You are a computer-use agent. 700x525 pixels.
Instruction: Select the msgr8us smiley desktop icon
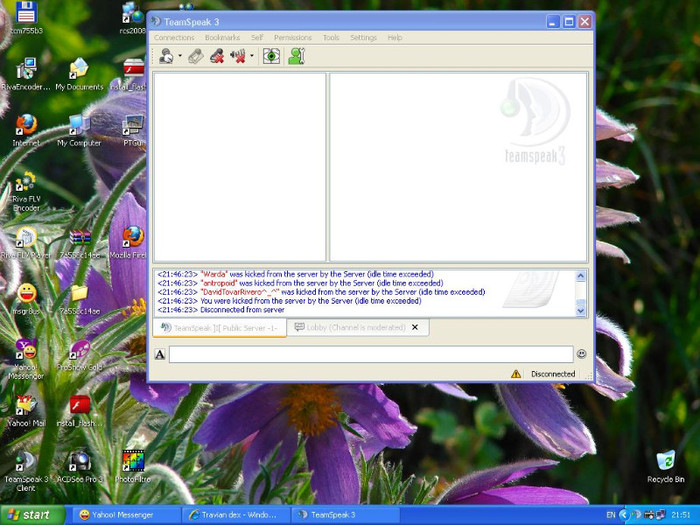coord(26,299)
